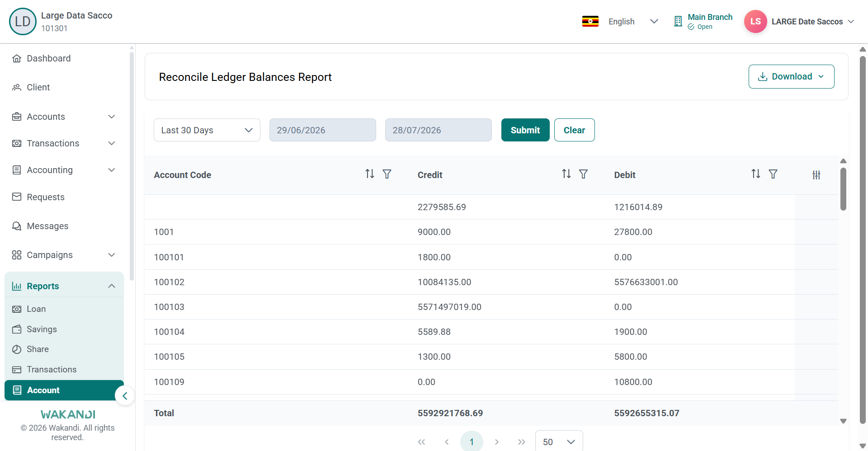Click the table vertical scrollbar thumb
Viewport: 868px width, 451px height.
[843, 189]
